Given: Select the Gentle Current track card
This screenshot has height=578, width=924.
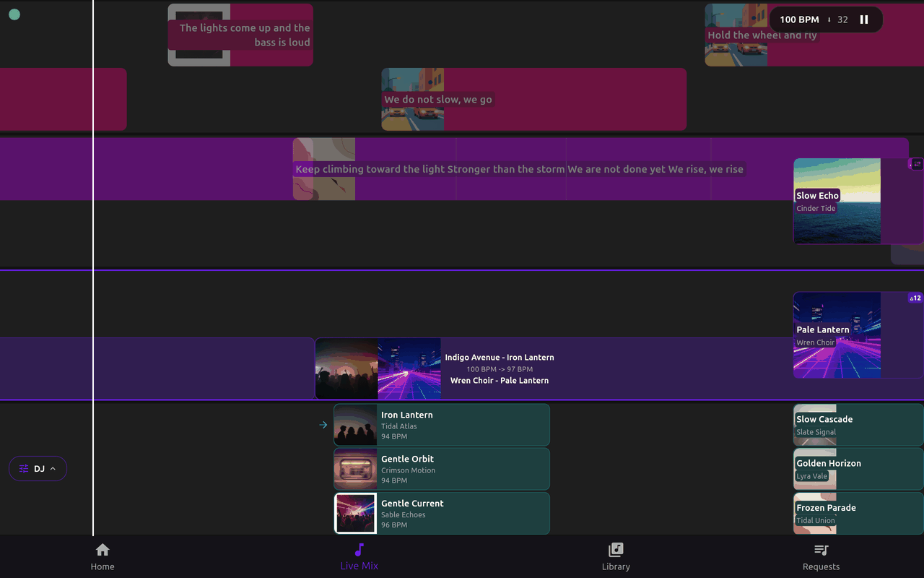Looking at the screenshot, I should (x=442, y=514).
